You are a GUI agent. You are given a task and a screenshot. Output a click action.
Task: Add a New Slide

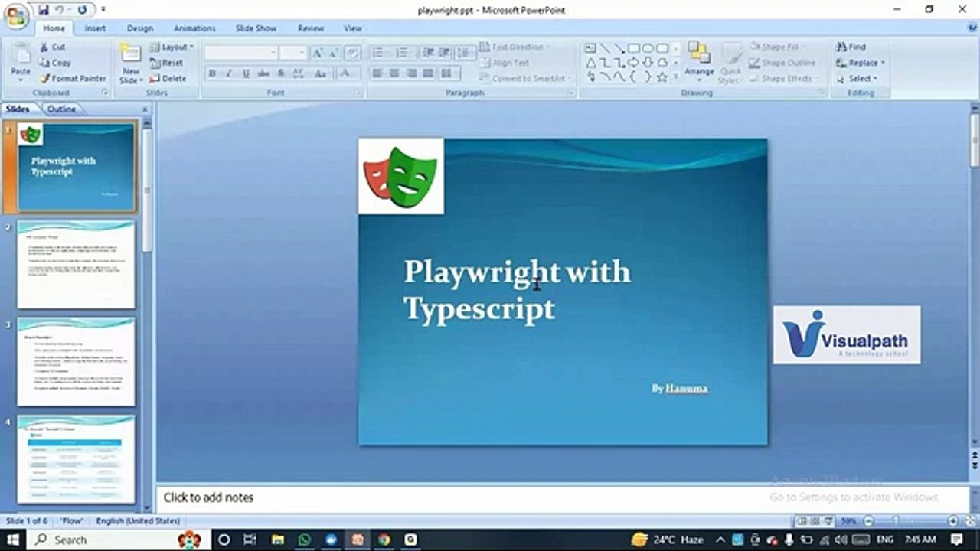point(131,63)
